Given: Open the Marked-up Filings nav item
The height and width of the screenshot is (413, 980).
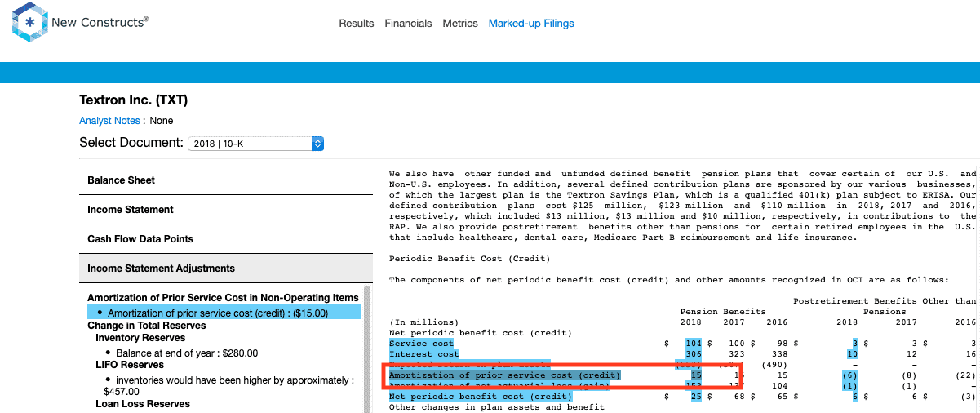Looking at the screenshot, I should coord(531,24).
